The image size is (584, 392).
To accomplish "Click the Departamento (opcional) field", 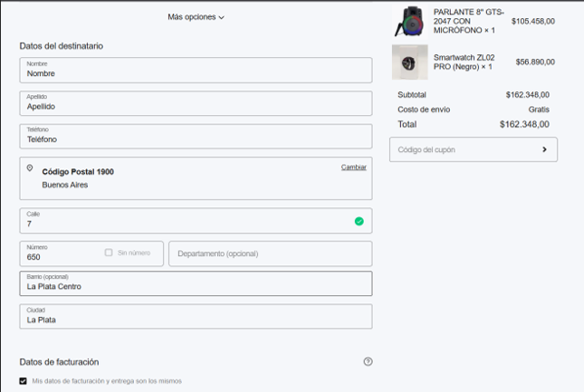I will point(270,253).
